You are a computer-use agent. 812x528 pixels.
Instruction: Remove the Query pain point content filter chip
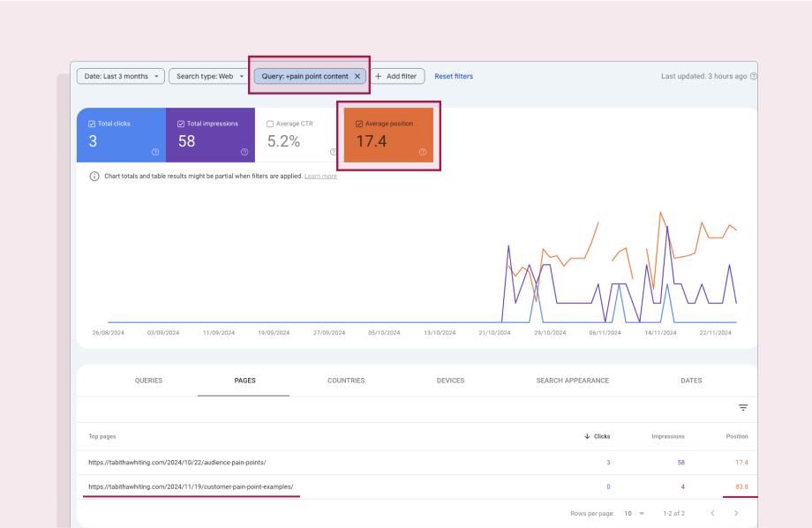pyautogui.click(x=357, y=76)
